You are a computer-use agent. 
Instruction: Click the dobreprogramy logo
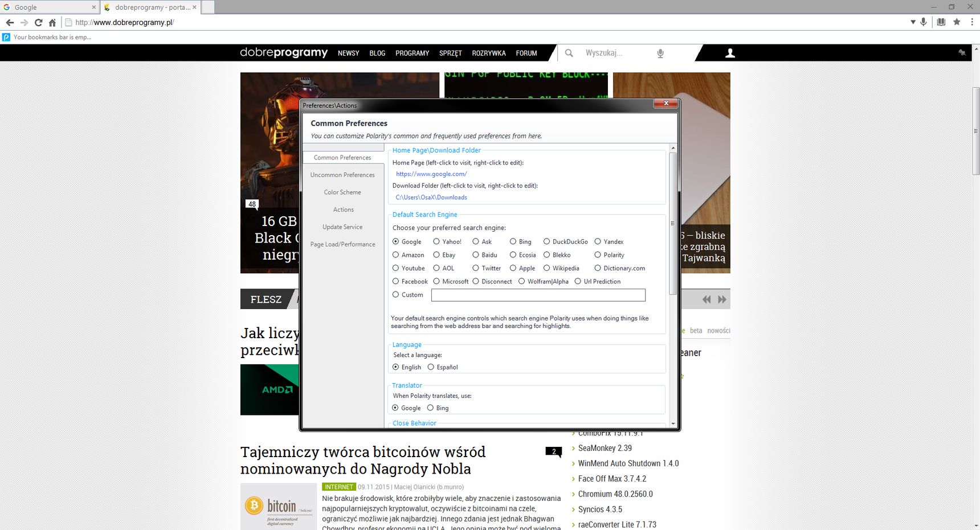point(284,52)
